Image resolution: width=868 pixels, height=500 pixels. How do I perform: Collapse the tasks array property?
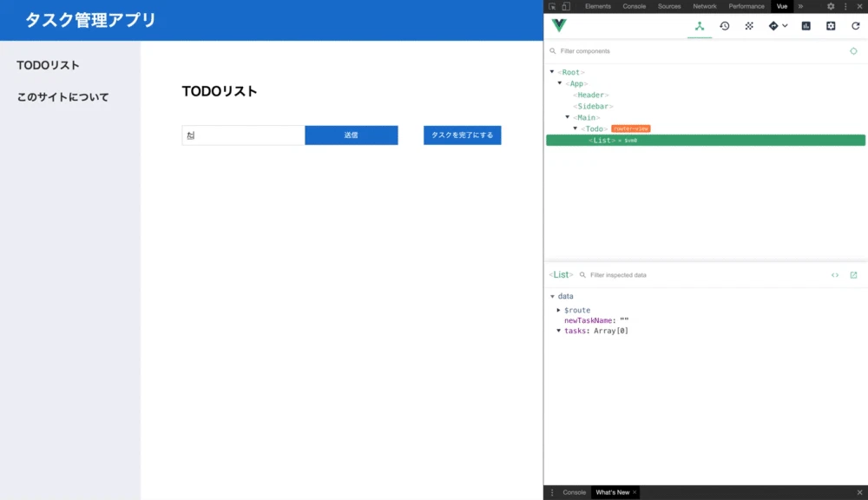[558, 331]
